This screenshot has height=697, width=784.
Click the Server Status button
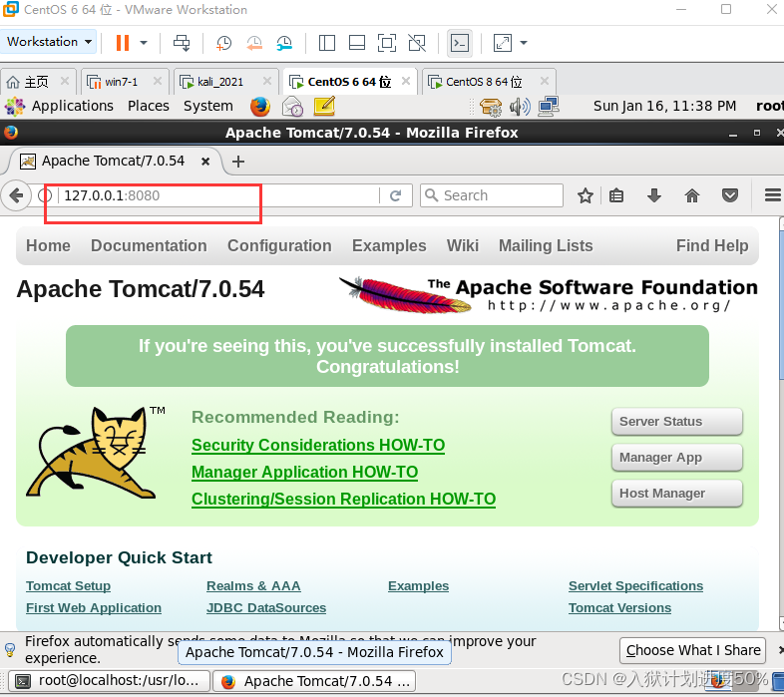coord(677,422)
